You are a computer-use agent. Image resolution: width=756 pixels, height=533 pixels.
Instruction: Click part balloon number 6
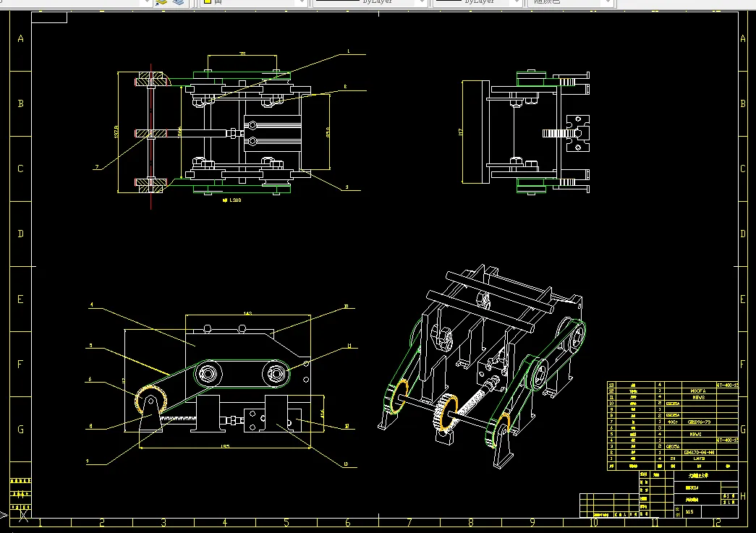(90, 379)
